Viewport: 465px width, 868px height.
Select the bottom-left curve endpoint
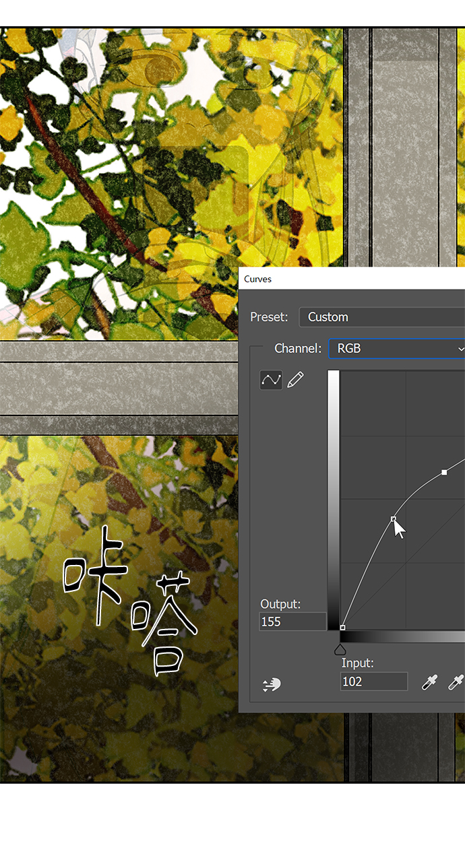(343, 628)
